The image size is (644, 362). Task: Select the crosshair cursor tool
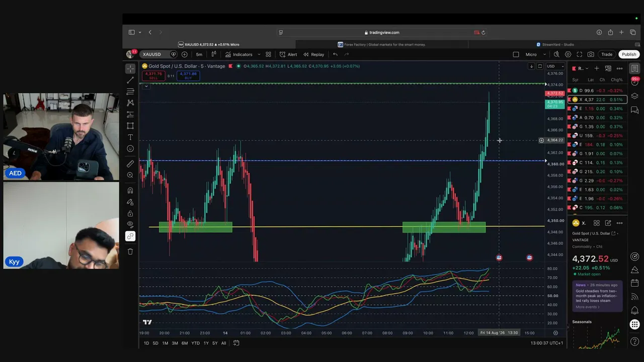click(130, 69)
